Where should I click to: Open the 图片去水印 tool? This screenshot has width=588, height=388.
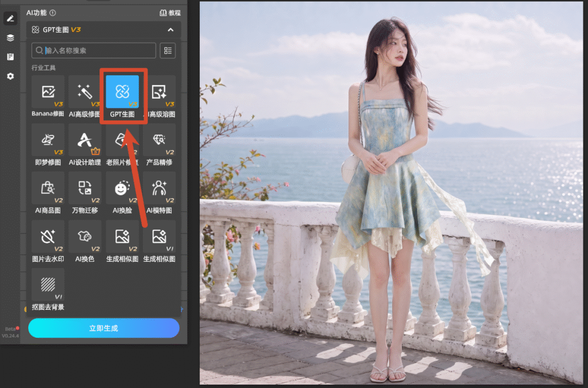point(48,242)
